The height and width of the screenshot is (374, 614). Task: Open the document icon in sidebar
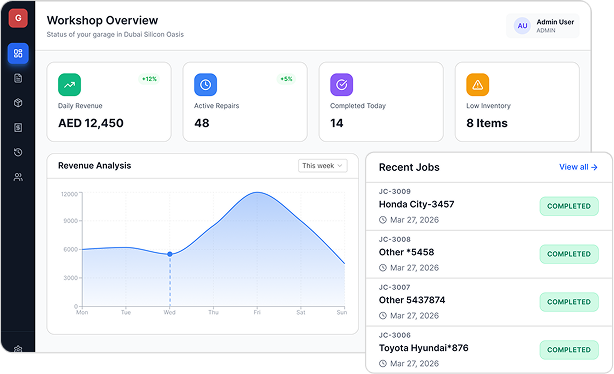tap(18, 78)
